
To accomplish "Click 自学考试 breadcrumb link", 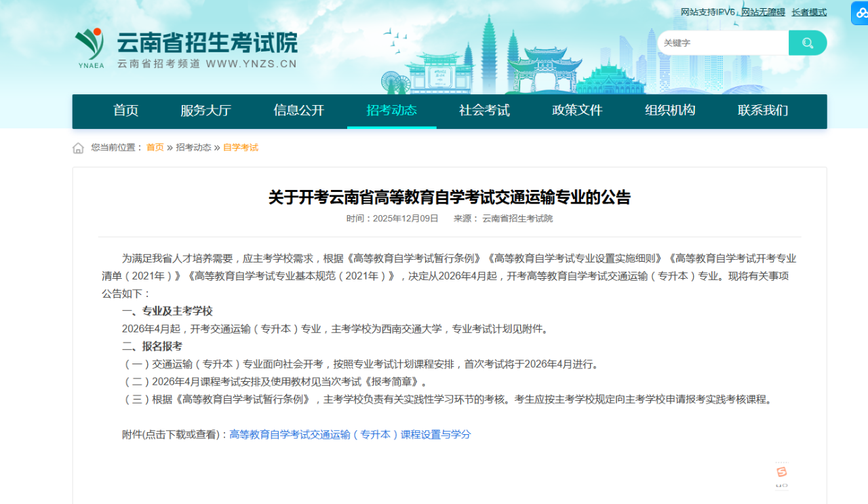I will 241,147.
